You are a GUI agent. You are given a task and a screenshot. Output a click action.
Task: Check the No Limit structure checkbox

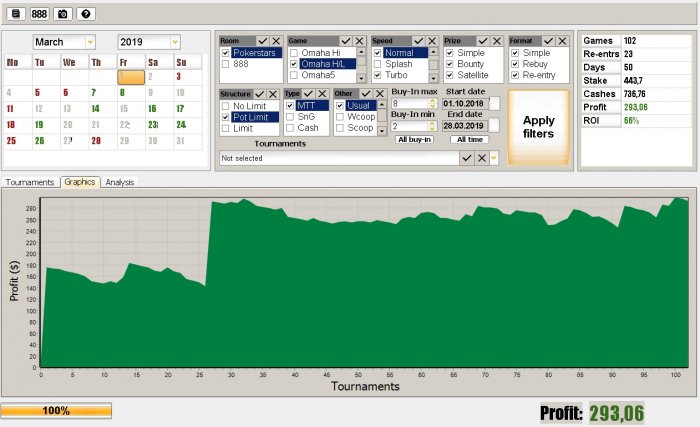coord(225,106)
